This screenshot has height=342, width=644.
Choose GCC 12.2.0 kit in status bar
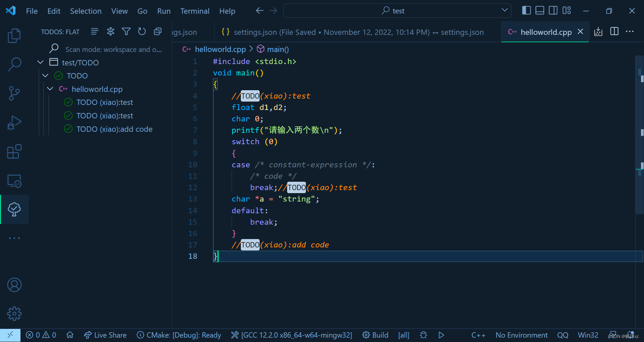click(291, 335)
